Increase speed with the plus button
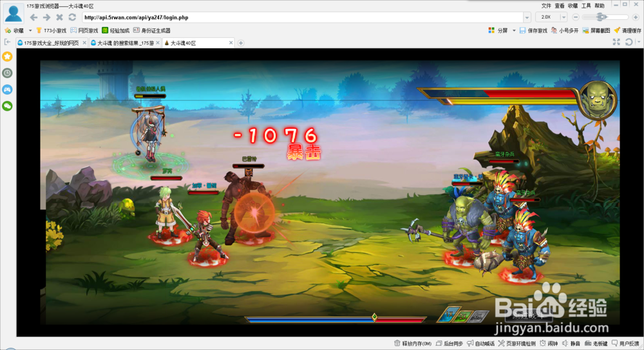This screenshot has width=644, height=350. coord(636,17)
